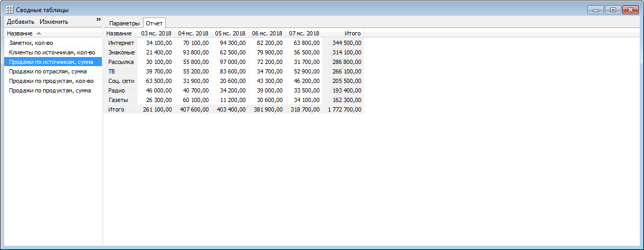Click the 05 мс. 2018 column header

230,33
